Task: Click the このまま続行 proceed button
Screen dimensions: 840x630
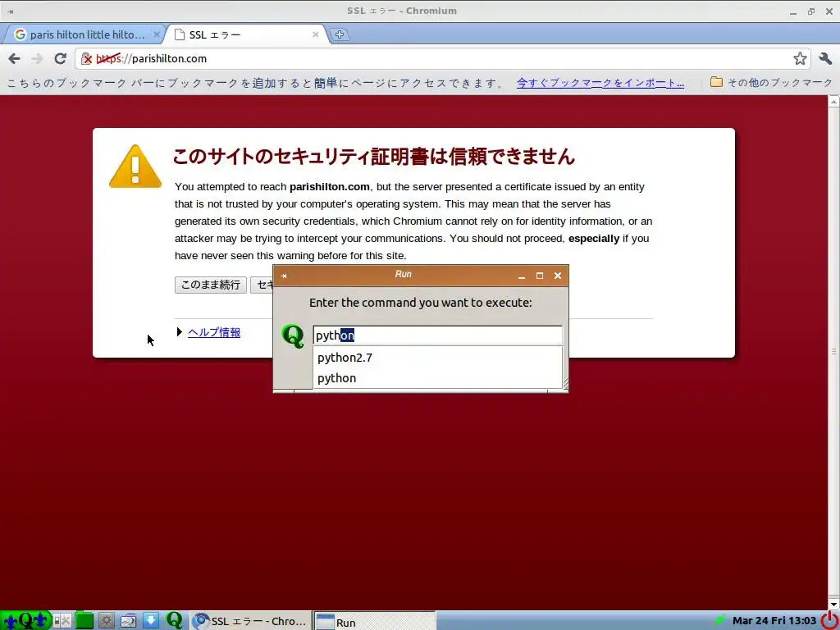Action: click(x=211, y=285)
